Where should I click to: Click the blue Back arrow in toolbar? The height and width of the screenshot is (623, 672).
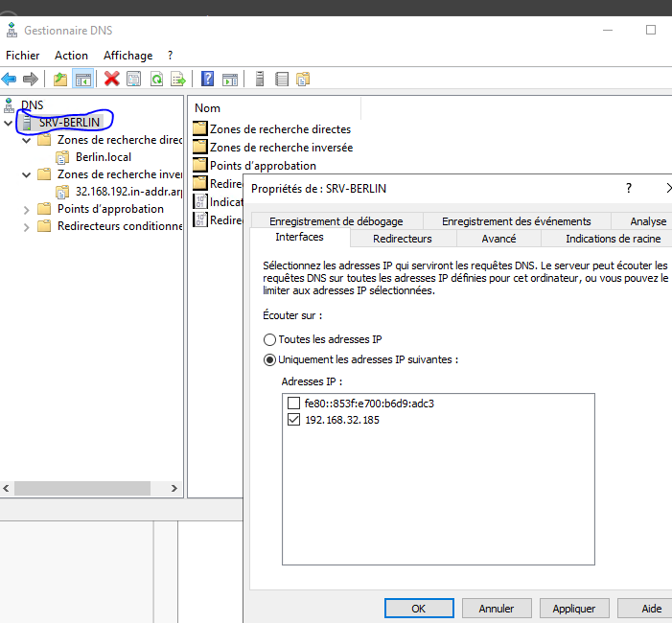(x=10, y=79)
